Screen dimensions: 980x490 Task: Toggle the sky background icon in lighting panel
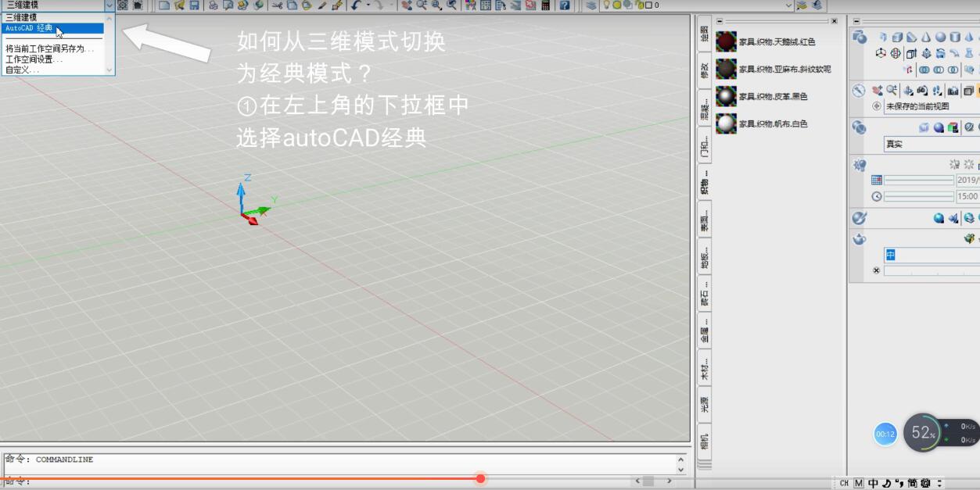point(969,165)
